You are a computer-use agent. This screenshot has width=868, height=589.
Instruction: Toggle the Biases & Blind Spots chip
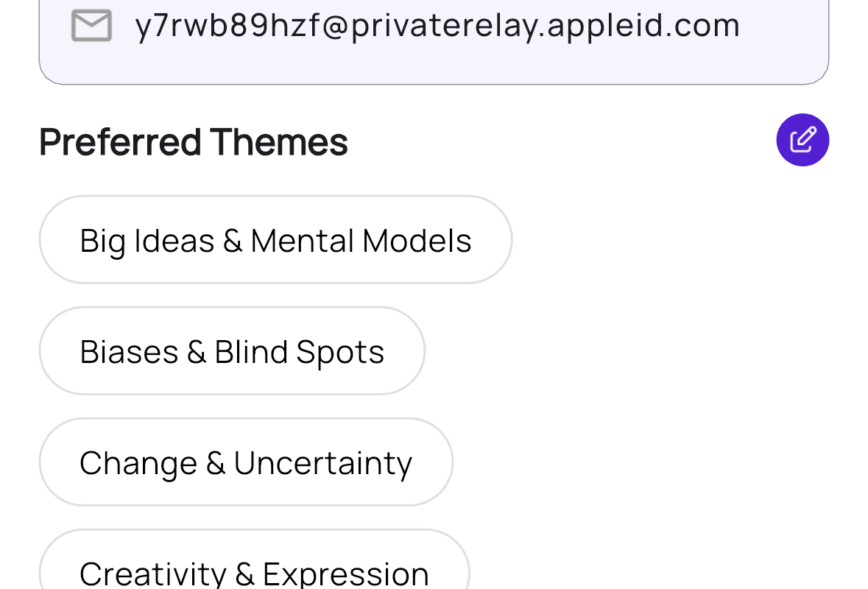pos(232,351)
